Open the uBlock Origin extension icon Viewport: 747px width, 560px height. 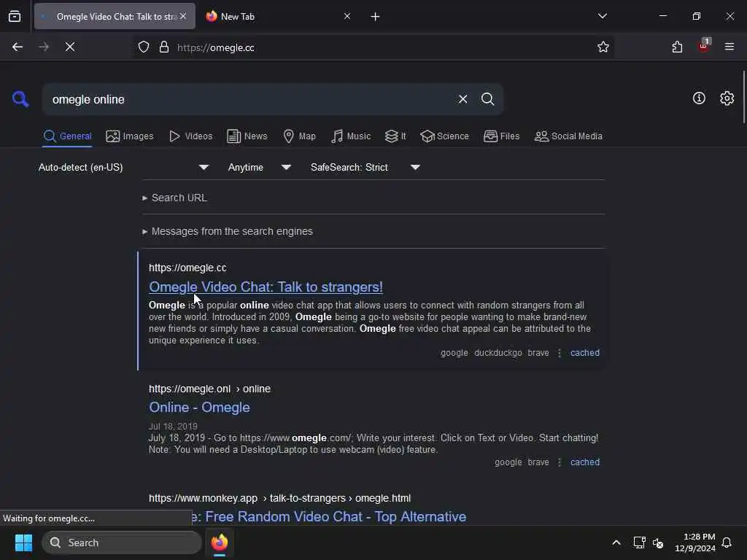[704, 46]
